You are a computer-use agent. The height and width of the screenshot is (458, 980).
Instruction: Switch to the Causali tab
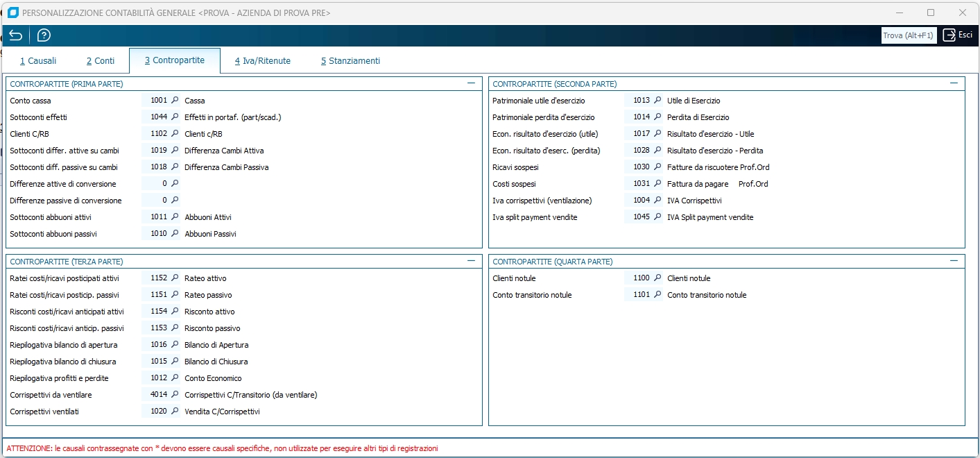(38, 61)
